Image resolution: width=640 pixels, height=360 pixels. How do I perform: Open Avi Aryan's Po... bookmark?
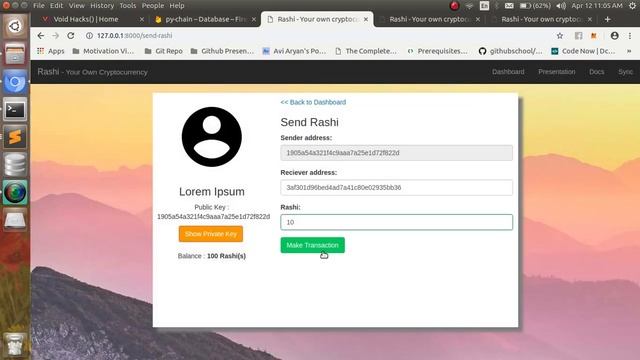294,51
